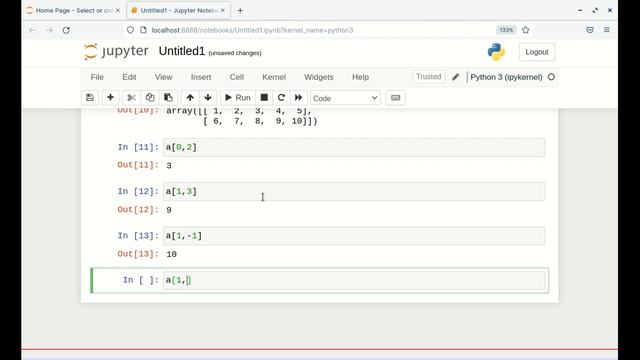Cut selected cells with scissors icon
Screen dimensions: 640x360
(x=131, y=98)
